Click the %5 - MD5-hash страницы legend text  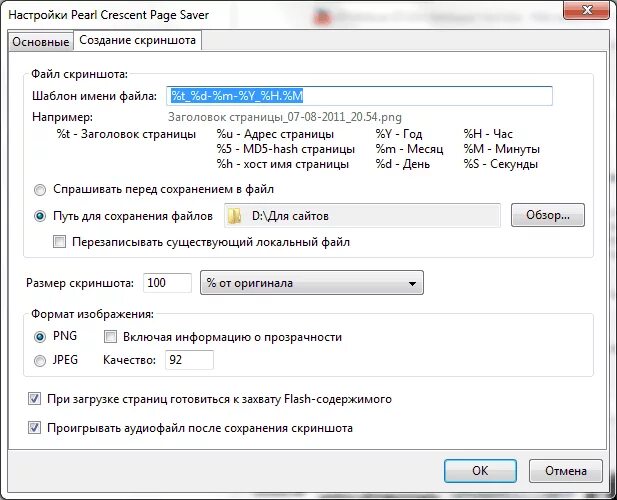coord(286,149)
